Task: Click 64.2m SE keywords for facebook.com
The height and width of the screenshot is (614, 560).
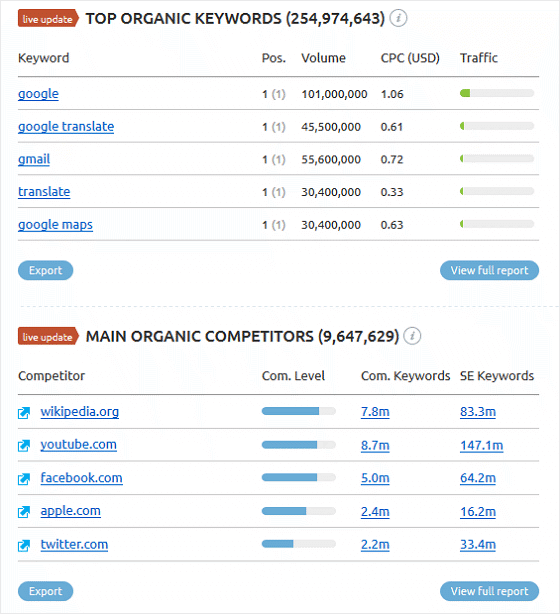Action: pyautogui.click(x=478, y=478)
